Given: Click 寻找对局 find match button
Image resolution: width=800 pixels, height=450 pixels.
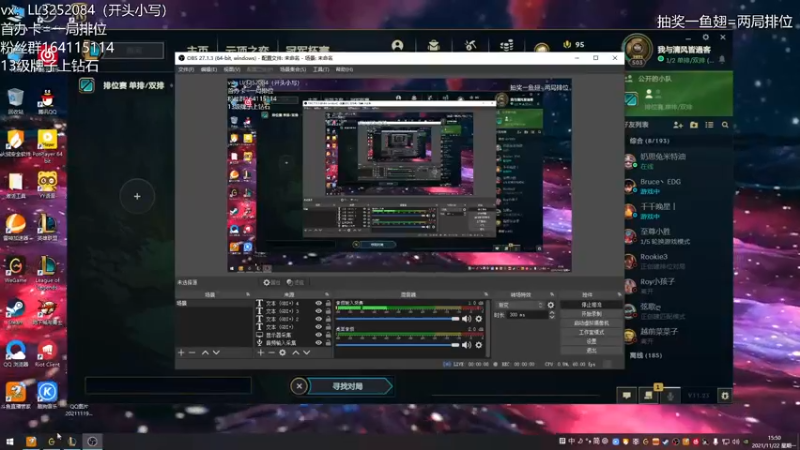Looking at the screenshot, I should 350,386.
